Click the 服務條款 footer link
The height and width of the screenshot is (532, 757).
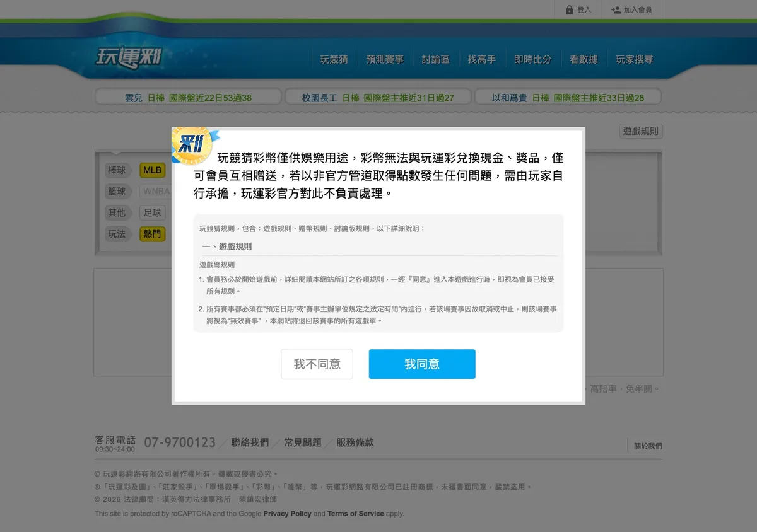pos(355,442)
